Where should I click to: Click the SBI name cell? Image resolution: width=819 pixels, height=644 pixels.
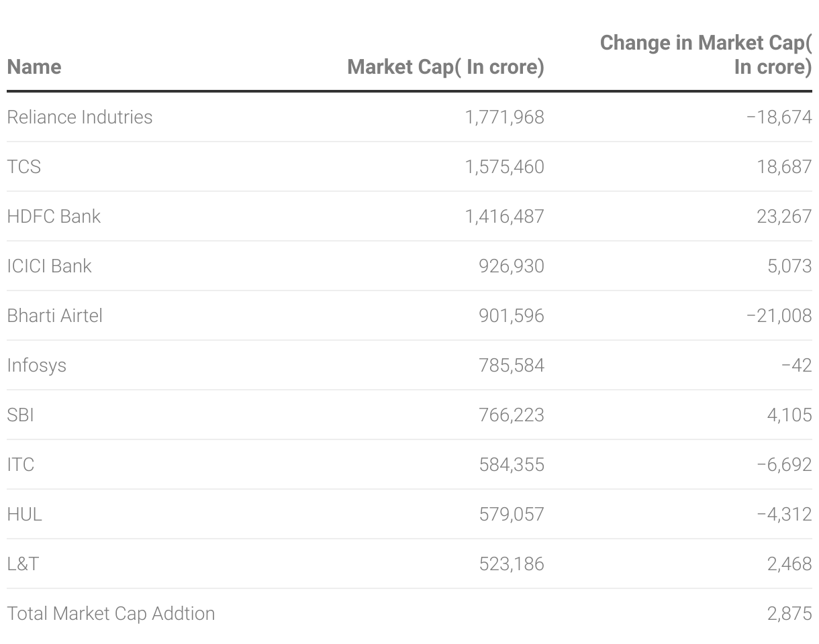click(20, 415)
